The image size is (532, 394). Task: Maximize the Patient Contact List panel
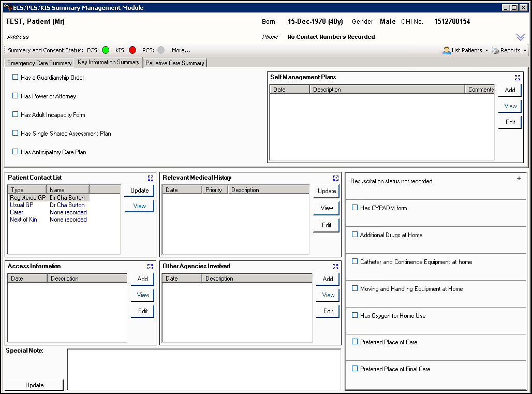coord(151,178)
